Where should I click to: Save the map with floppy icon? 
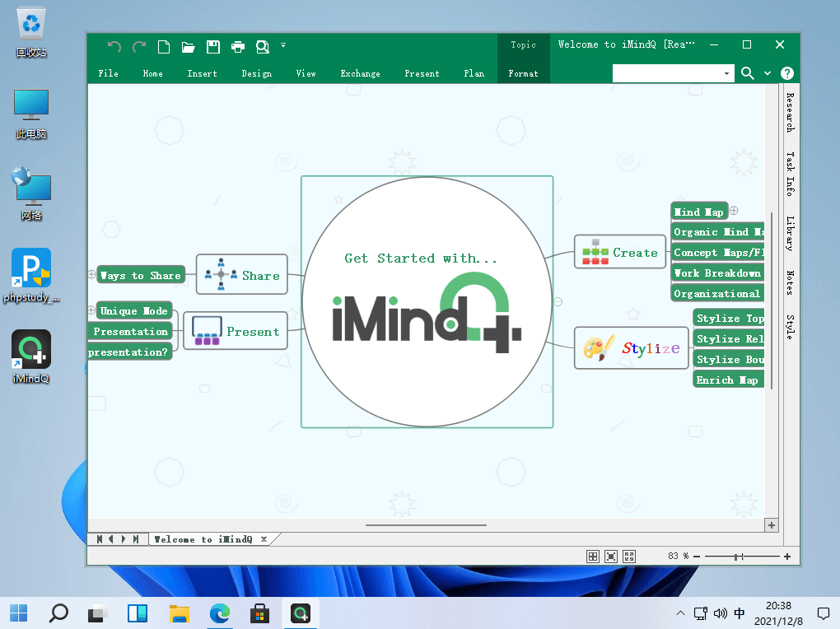click(213, 47)
